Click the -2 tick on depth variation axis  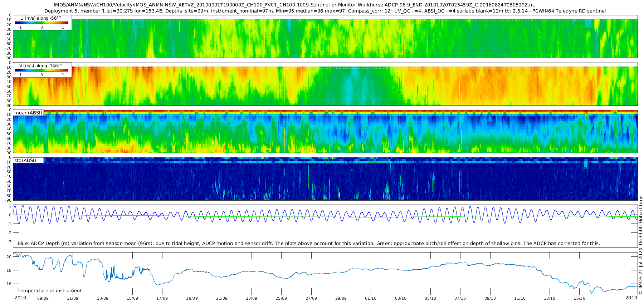tap(9, 233)
